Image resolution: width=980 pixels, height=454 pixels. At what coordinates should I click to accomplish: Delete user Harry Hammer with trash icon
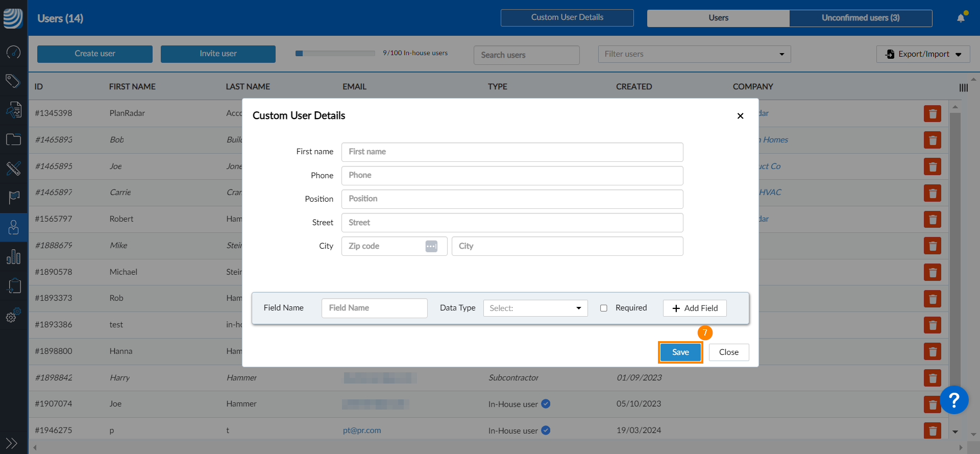(932, 378)
